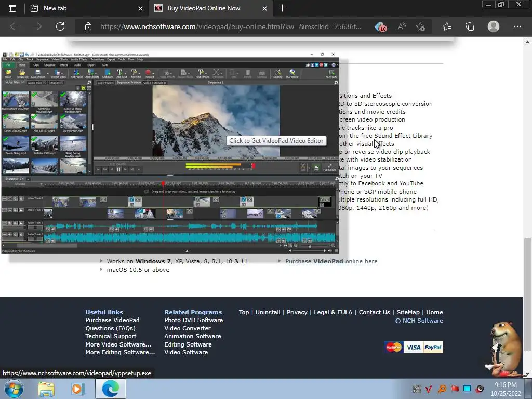The height and width of the screenshot is (399, 532).
Task: Follow the Purchase VideoPad online here link
Action: (x=331, y=261)
